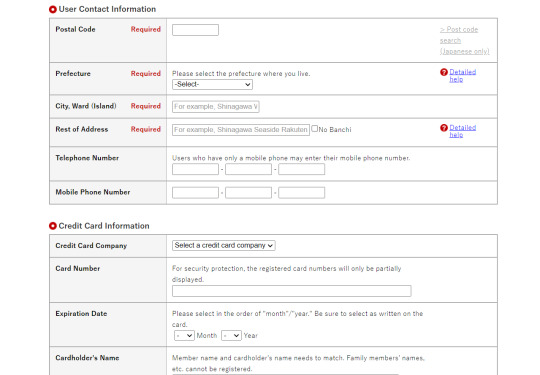Screen dimensions: 540x375
Task: Open the expiration Year dropdown
Action: click(231, 335)
